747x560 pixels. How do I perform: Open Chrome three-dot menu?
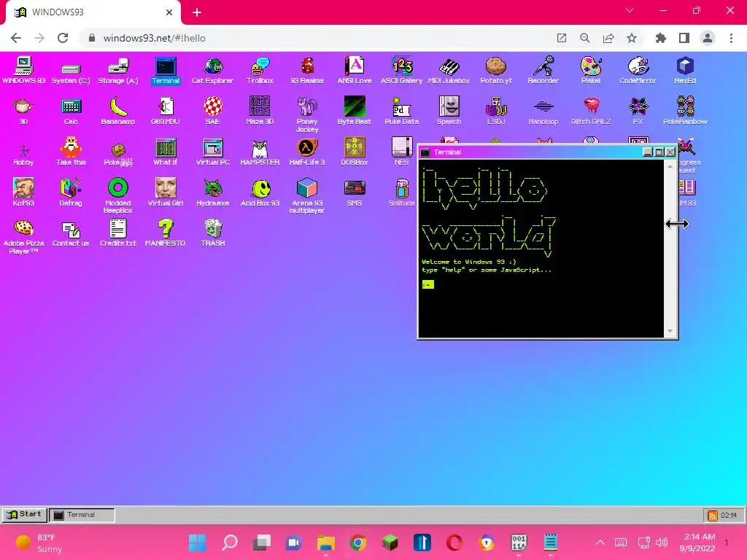pyautogui.click(x=731, y=38)
